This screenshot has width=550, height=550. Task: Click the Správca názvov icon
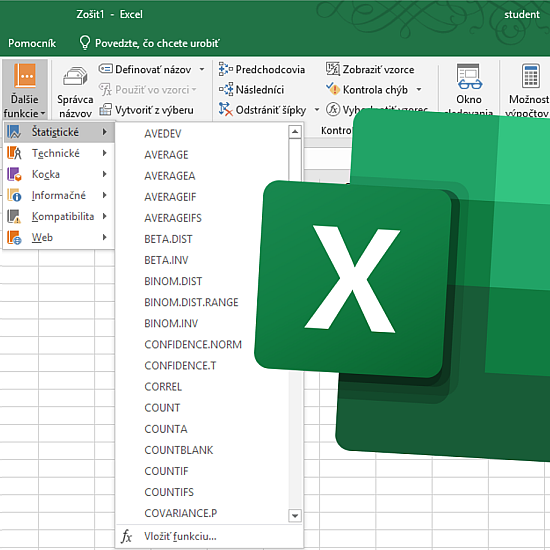(75, 76)
